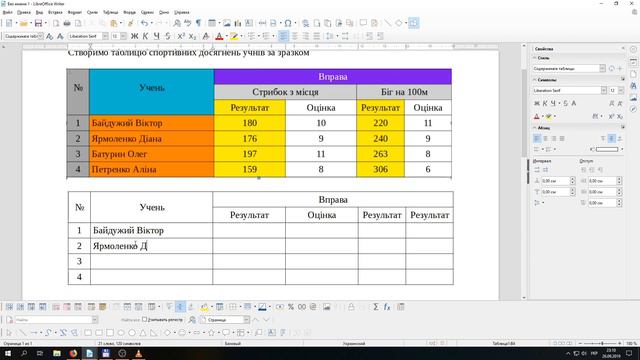Toggle underline (Ч) in the formatting toolbar
The image size is (640, 360).
point(156,36)
